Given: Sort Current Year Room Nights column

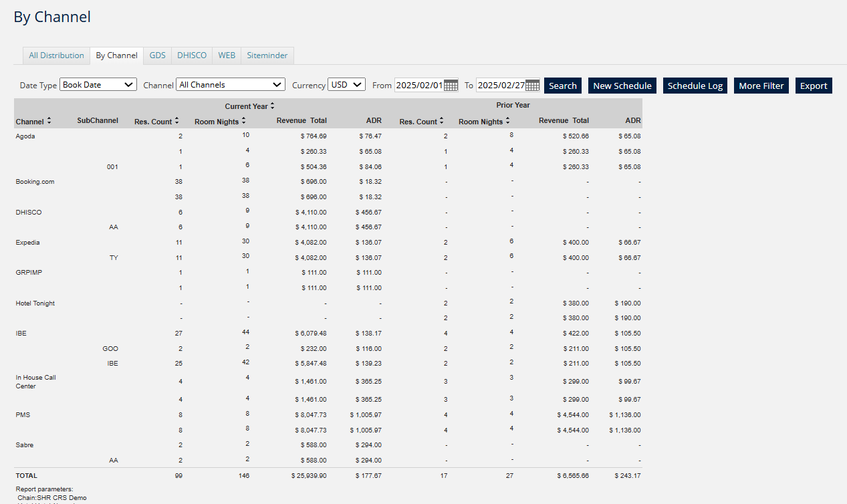Looking at the screenshot, I should (x=244, y=121).
